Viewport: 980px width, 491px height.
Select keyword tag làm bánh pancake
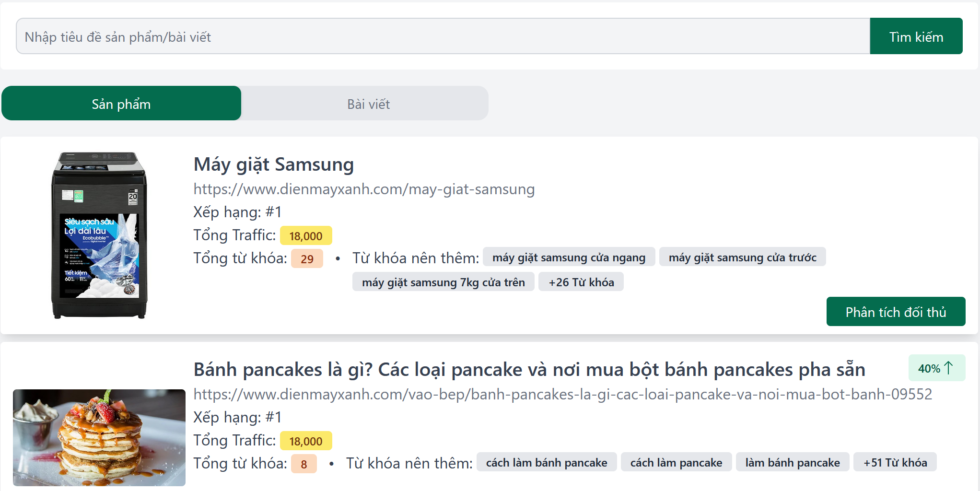pyautogui.click(x=792, y=463)
